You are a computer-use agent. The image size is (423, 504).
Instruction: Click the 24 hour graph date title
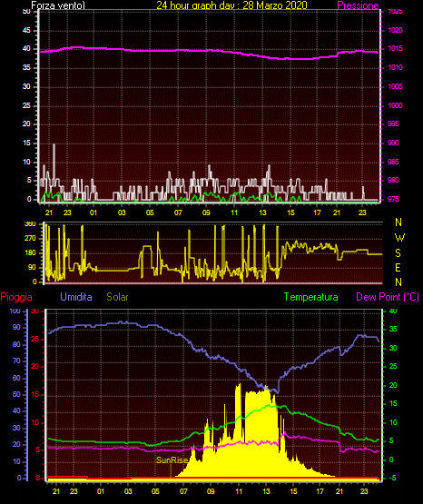click(x=231, y=5)
